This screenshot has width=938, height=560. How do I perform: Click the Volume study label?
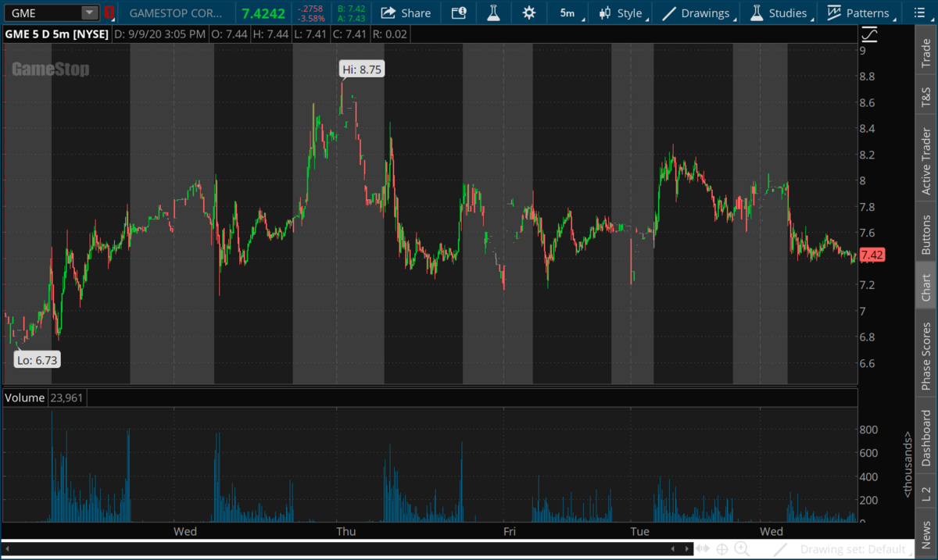24,398
